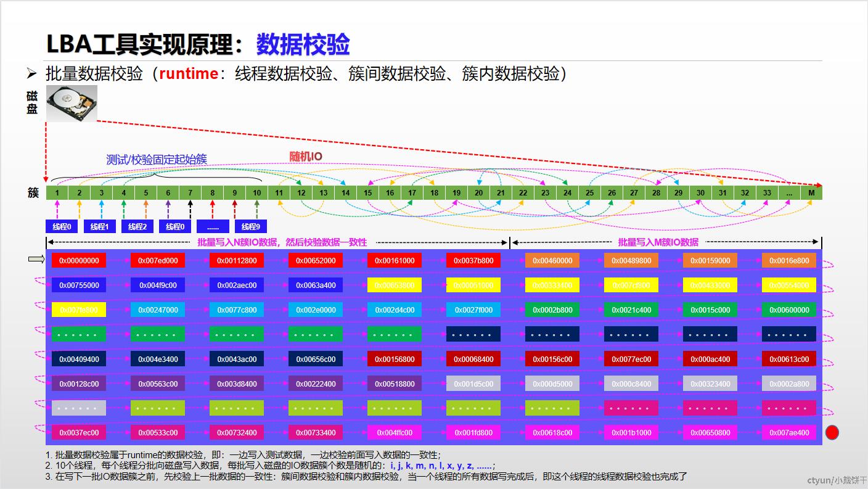Click the purple block 0x00128c00
868x489 pixels.
[x=79, y=384]
